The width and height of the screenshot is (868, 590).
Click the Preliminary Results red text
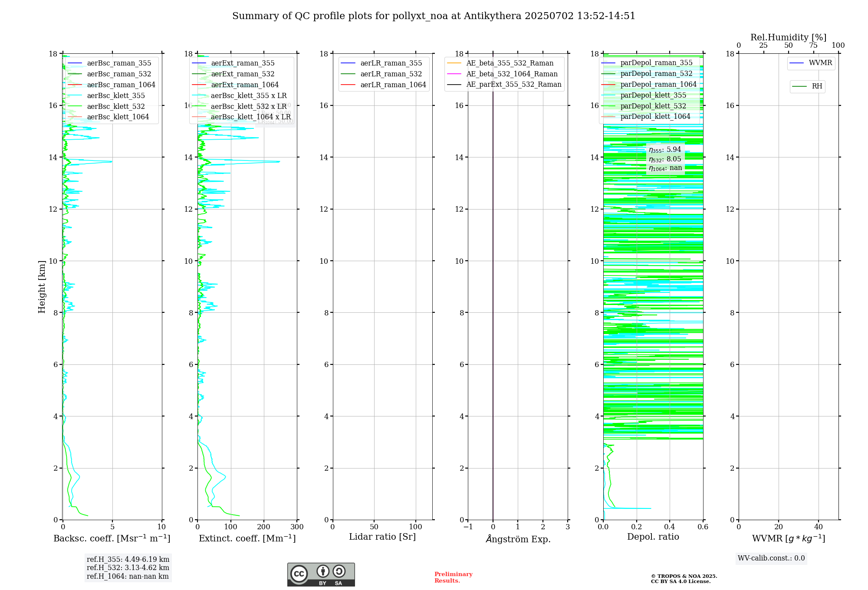tap(454, 577)
